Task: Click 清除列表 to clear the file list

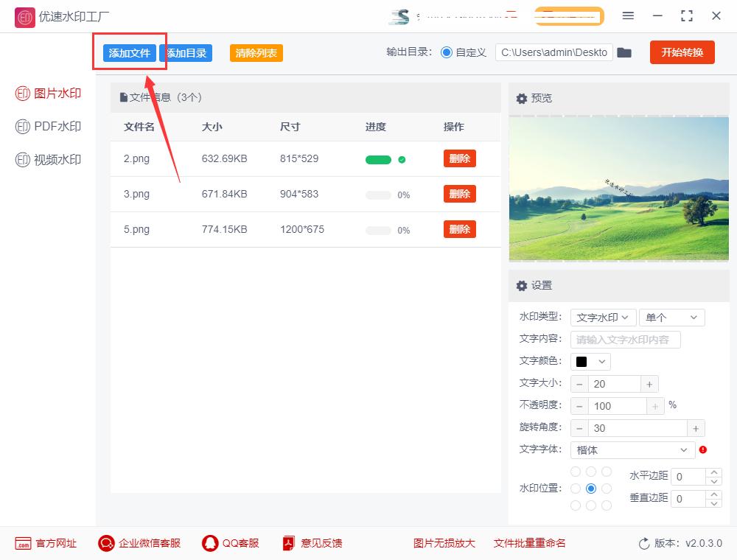Action: coord(256,52)
